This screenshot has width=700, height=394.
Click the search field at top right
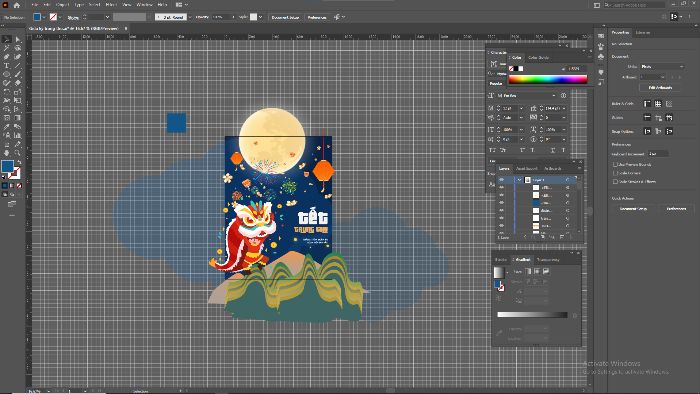tap(635, 5)
